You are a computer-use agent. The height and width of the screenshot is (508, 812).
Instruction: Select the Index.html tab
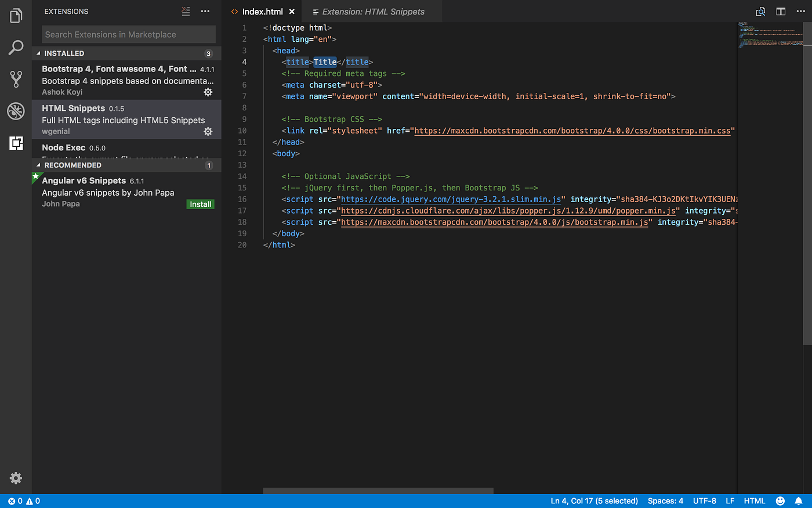click(262, 11)
